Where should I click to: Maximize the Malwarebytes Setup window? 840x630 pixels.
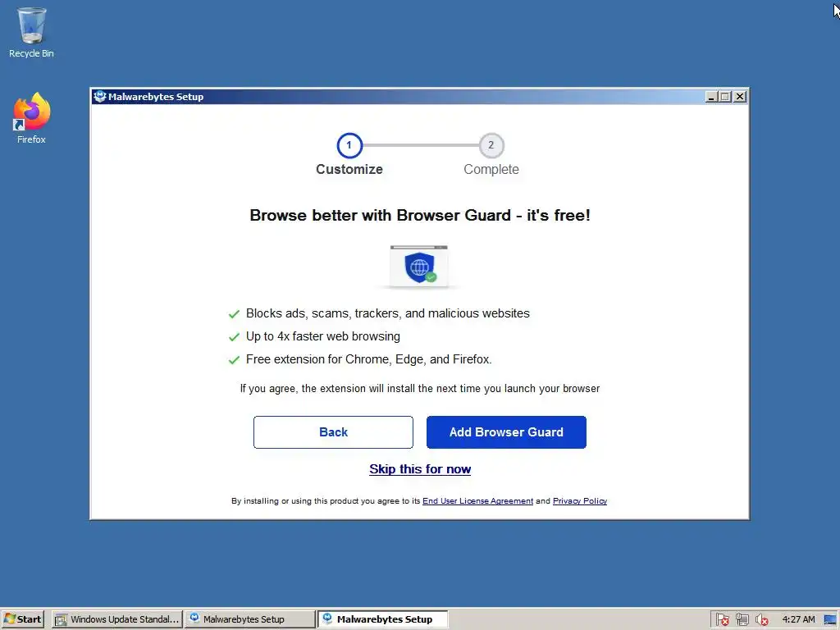click(725, 97)
